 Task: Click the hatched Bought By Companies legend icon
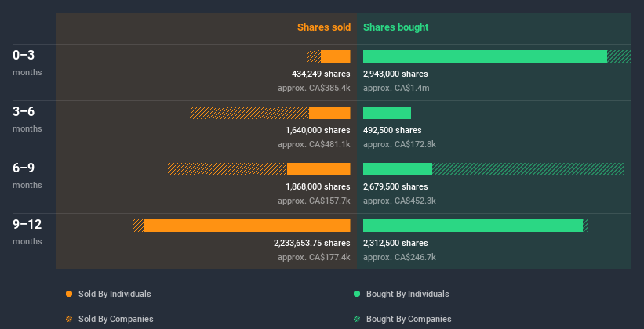pyautogui.click(x=357, y=319)
